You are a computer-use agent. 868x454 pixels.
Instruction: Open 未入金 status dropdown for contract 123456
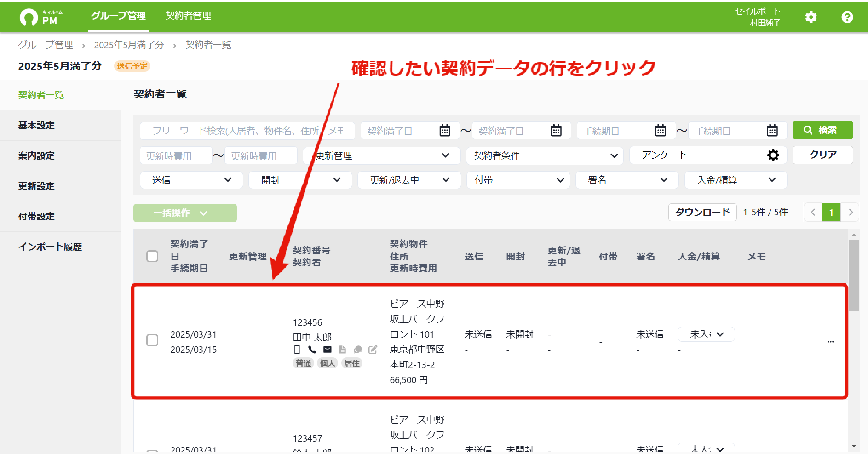coord(706,334)
